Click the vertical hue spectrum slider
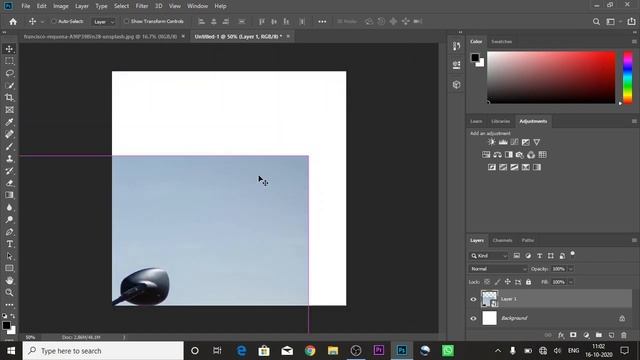 click(628, 78)
